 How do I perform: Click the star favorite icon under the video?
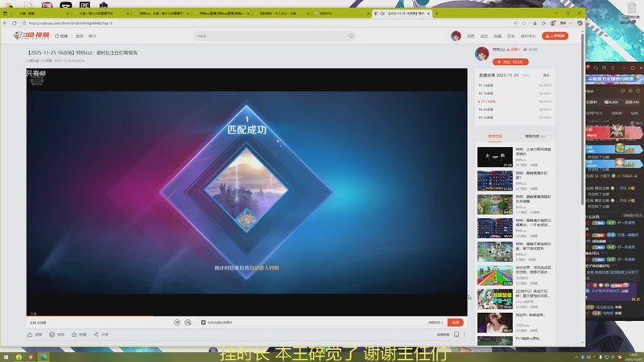tap(74, 335)
